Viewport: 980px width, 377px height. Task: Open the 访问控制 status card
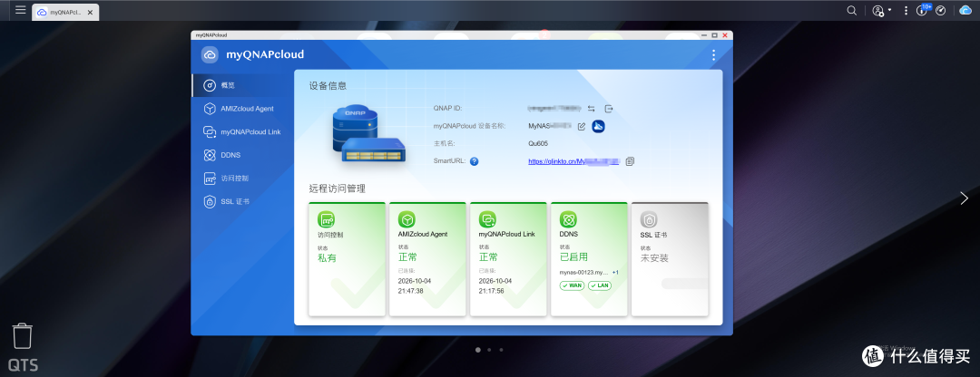coord(347,259)
